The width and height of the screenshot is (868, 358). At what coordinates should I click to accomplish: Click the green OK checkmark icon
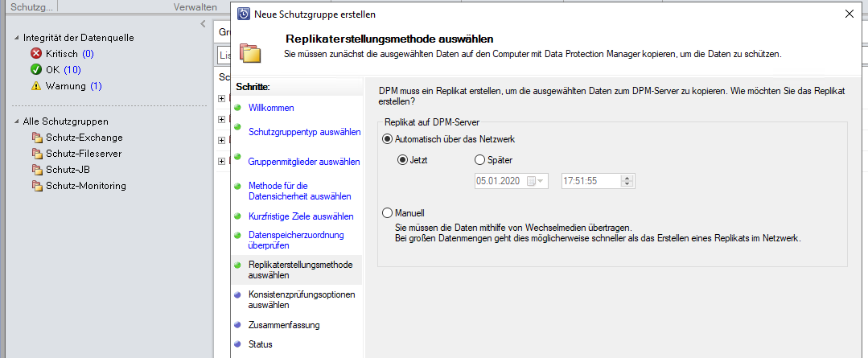pos(36,70)
